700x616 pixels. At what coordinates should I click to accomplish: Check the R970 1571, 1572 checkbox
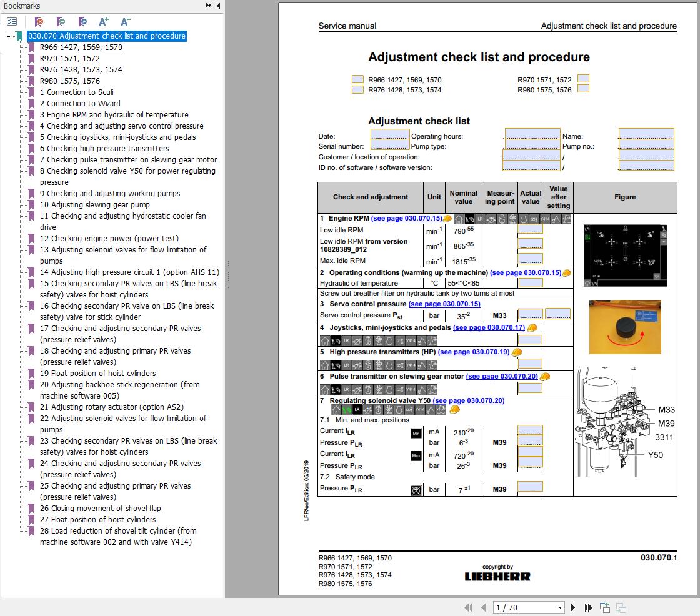[583, 79]
